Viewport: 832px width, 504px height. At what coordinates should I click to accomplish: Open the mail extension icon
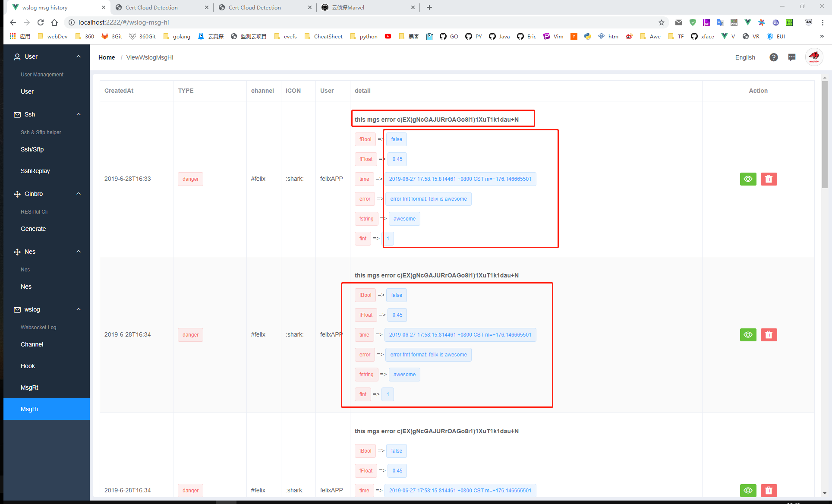pyautogui.click(x=678, y=22)
